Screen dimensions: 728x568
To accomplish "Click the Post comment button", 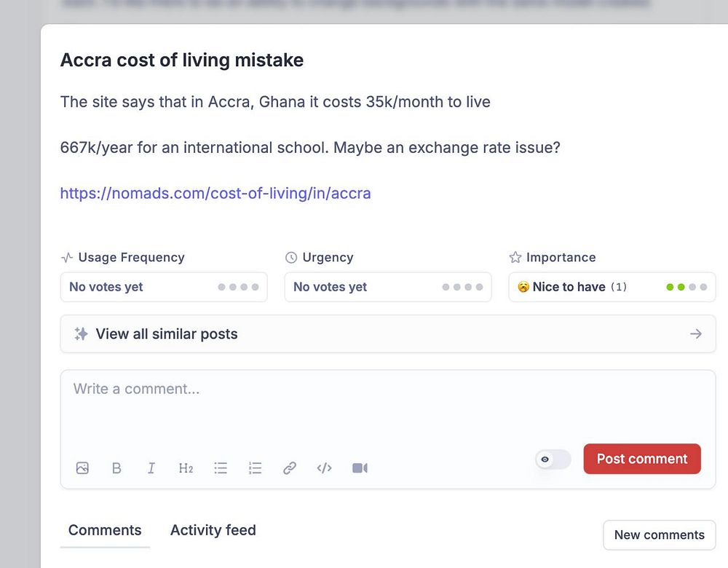I will (642, 459).
